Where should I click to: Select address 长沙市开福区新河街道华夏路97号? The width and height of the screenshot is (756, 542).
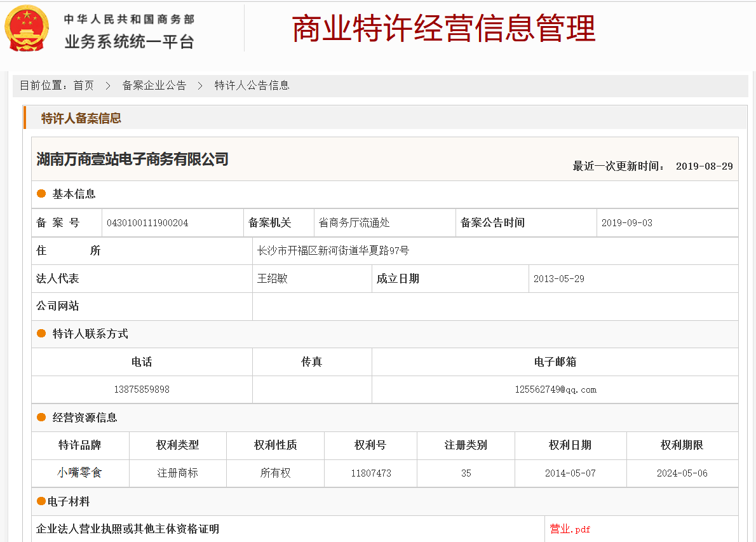pos(333,251)
